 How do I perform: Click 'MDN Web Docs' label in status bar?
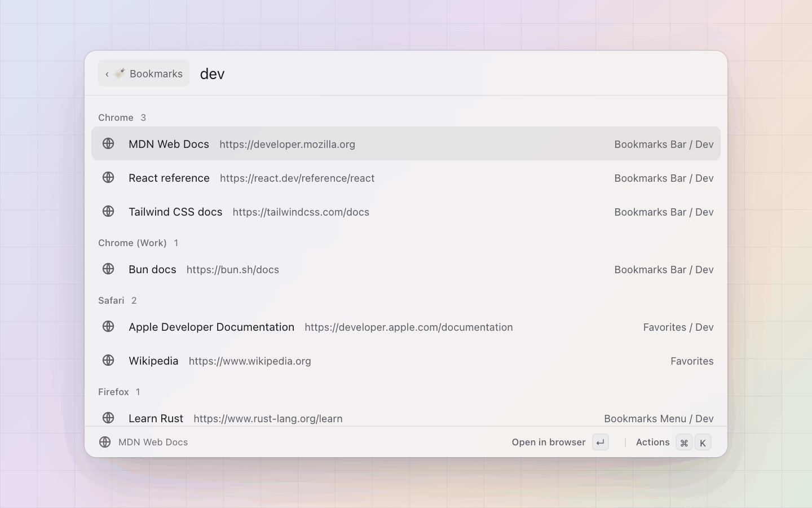coord(153,442)
